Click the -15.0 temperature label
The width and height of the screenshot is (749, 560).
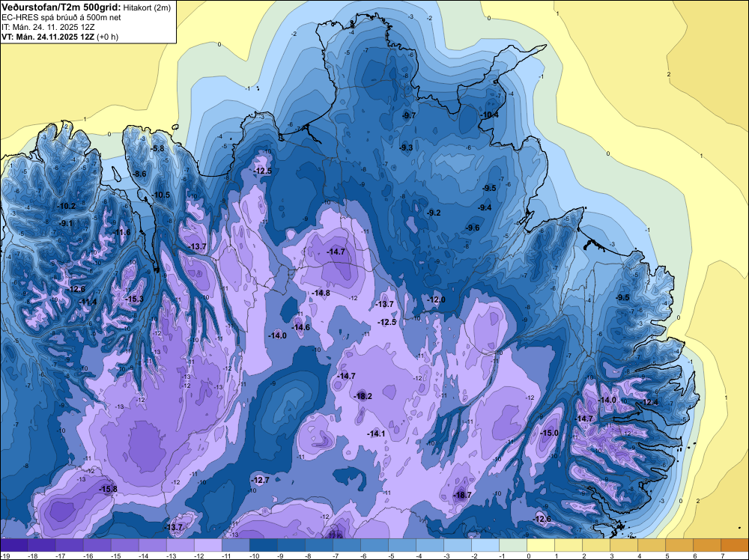[549, 433]
